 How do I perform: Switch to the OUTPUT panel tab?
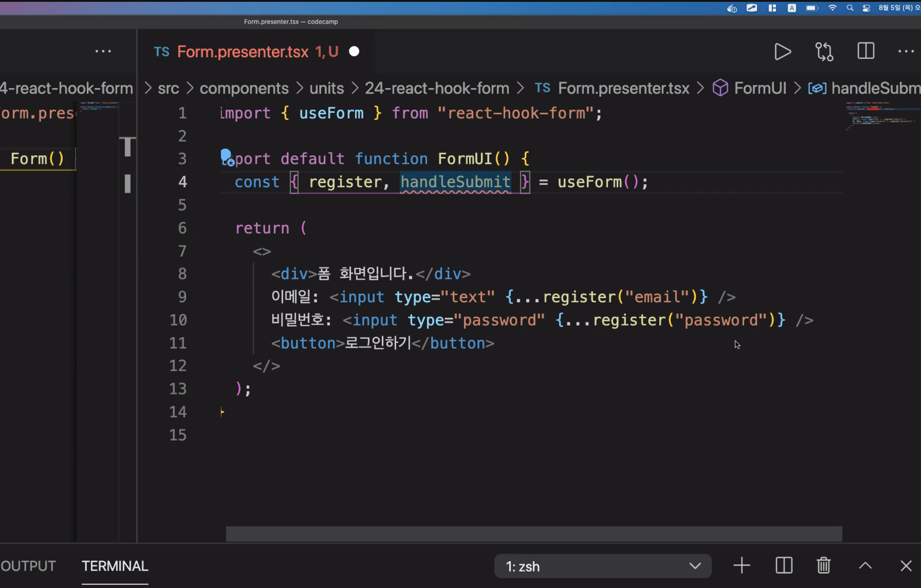tap(28, 566)
